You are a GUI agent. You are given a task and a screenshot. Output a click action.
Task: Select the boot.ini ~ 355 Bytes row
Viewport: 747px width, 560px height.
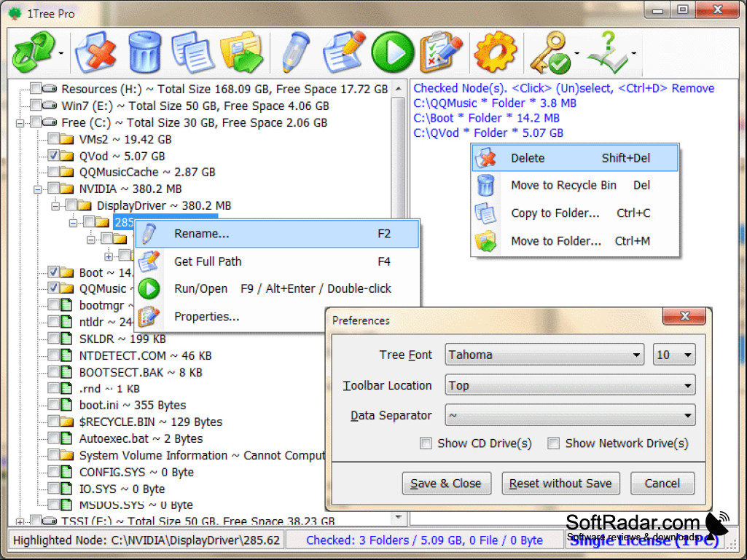click(133, 405)
